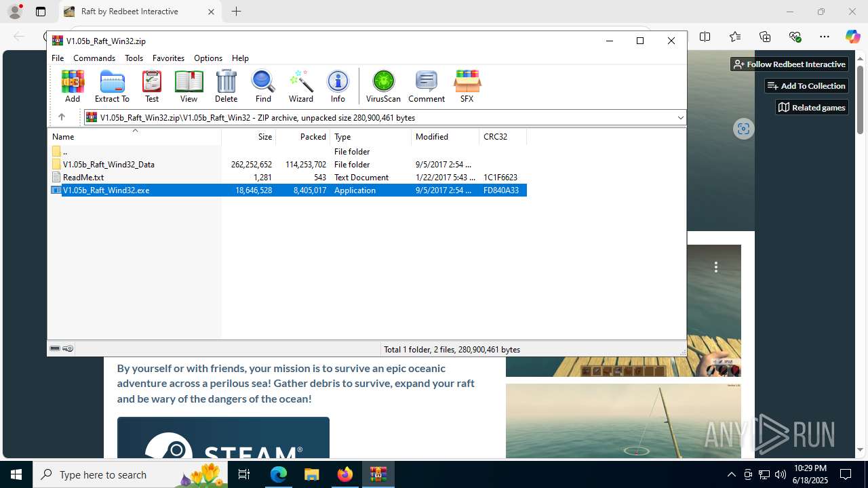
Task: Sort by the CRC32 column header
Action: (x=502, y=136)
